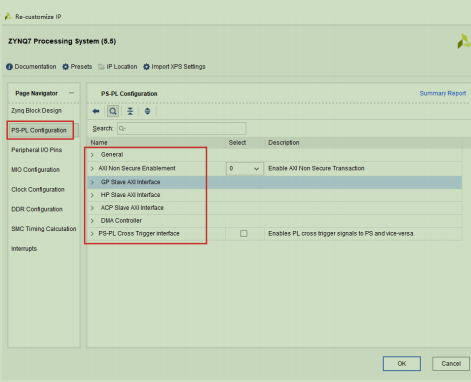Open DDR Configuration page
Image resolution: width=471 pixels, height=382 pixels.
click(x=37, y=209)
